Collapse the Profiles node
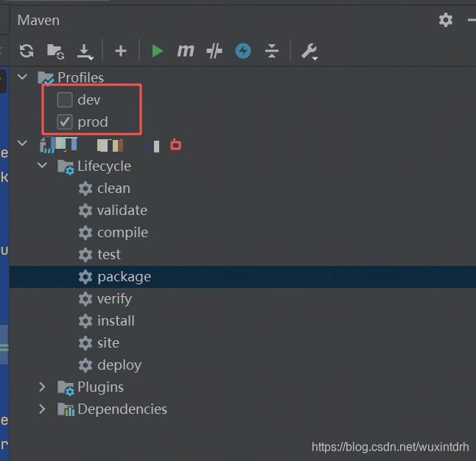Image resolution: width=476 pixels, height=461 pixels. click(22, 77)
